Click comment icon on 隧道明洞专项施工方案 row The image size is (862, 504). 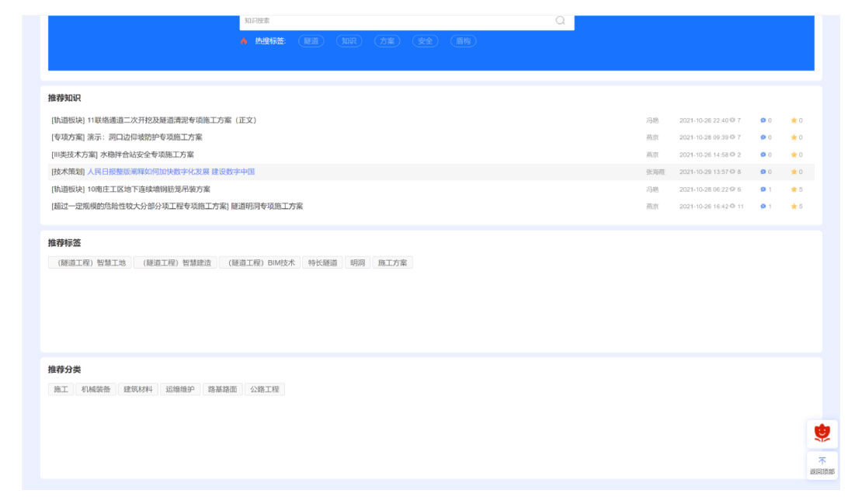pyautogui.click(x=763, y=207)
